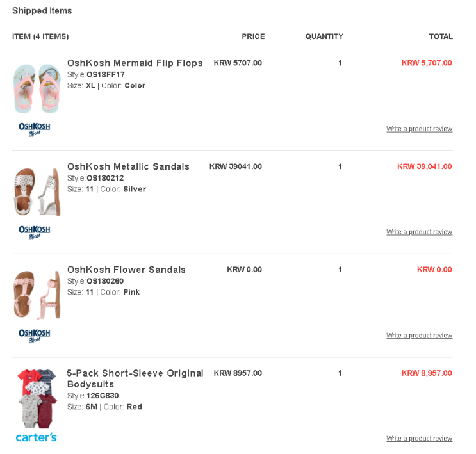The width and height of the screenshot is (476, 454).
Task: Open OshKosh Flower Sandals title
Action: (126, 270)
